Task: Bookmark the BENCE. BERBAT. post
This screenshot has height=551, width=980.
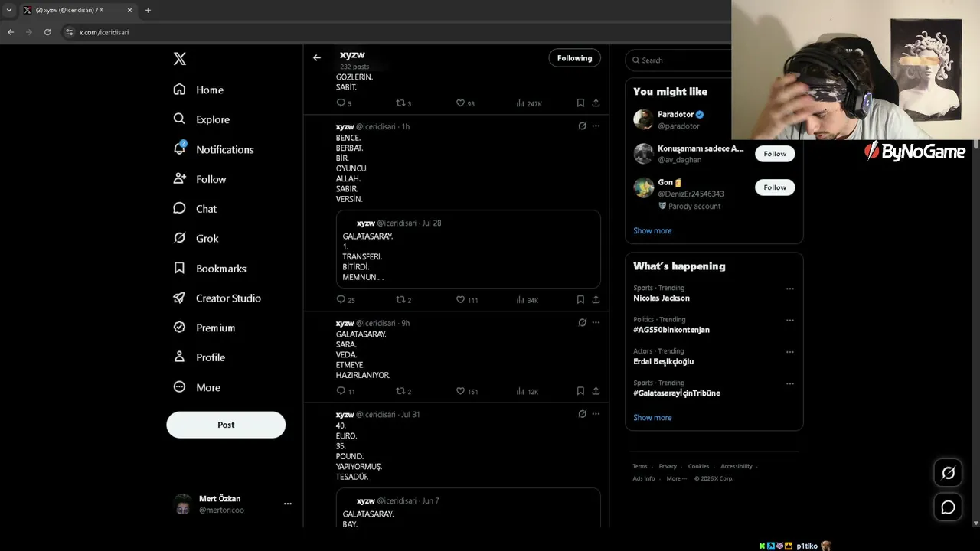Action: point(580,300)
